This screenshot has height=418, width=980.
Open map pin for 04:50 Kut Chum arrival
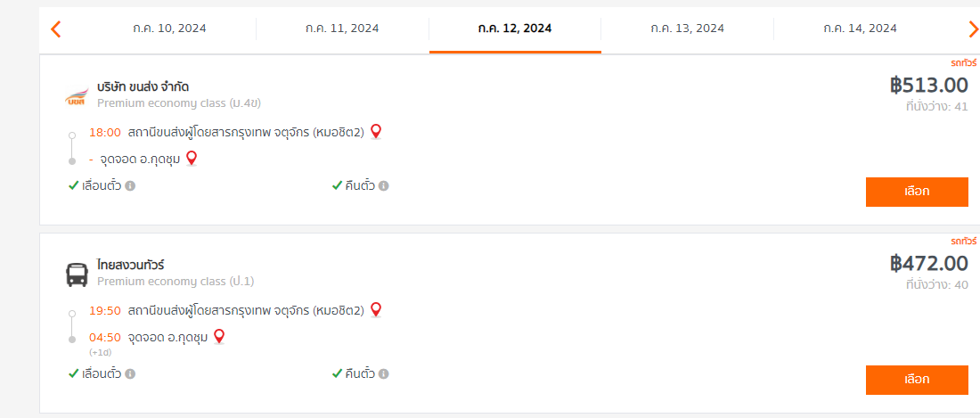tap(219, 337)
